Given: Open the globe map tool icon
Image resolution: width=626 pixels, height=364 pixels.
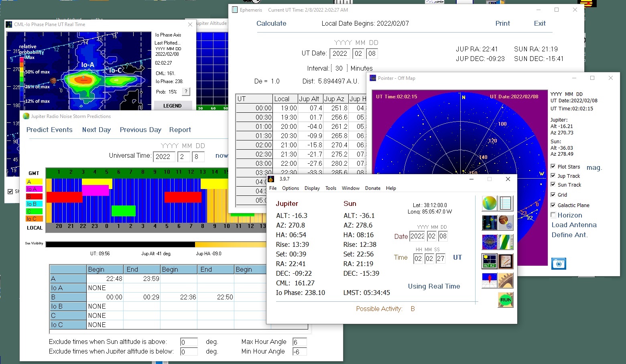Looking at the screenshot, I should (x=489, y=203).
